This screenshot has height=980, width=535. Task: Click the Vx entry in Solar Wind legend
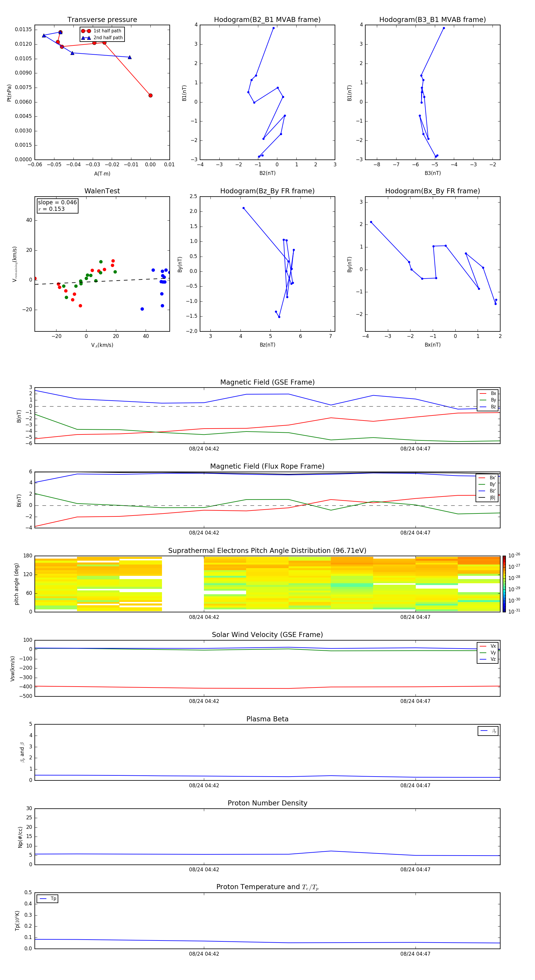pyautogui.click(x=488, y=646)
